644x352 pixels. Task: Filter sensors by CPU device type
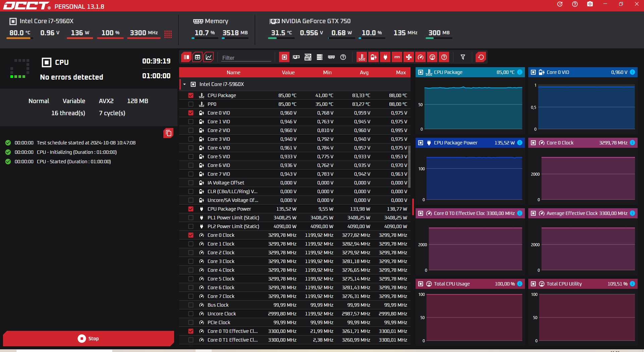click(x=284, y=57)
